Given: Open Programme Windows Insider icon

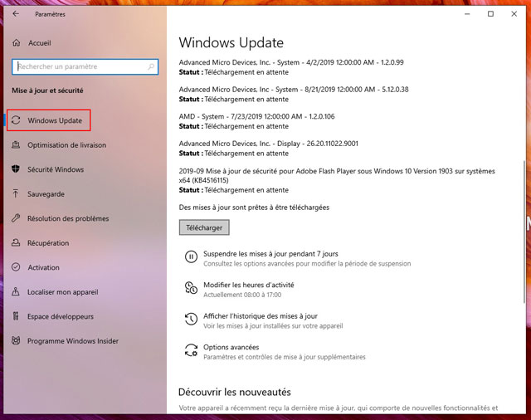Looking at the screenshot, I should point(16,340).
